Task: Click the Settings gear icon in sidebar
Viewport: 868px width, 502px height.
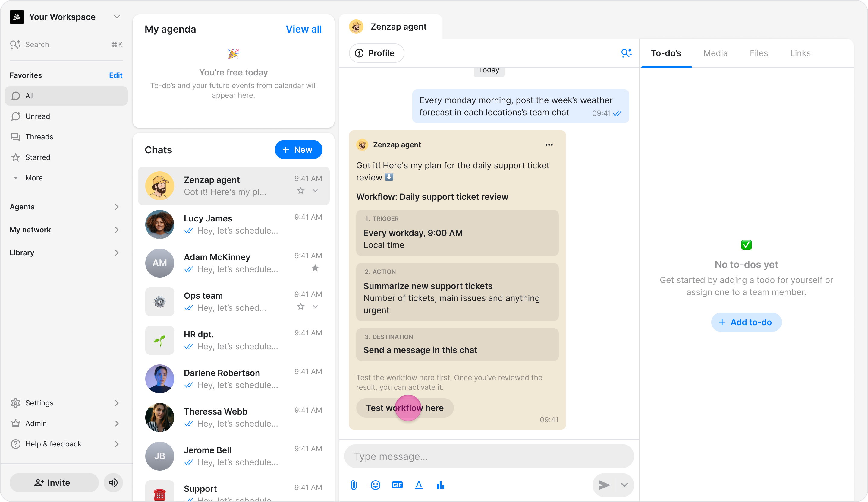Action: click(x=15, y=403)
